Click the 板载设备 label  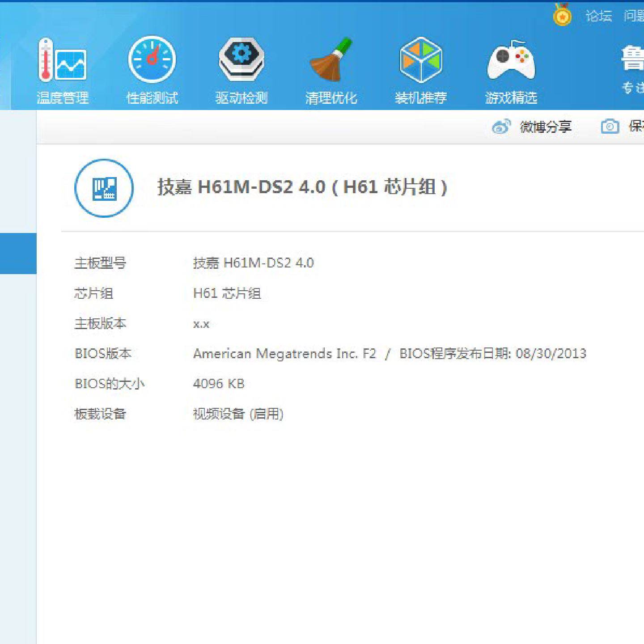100,414
